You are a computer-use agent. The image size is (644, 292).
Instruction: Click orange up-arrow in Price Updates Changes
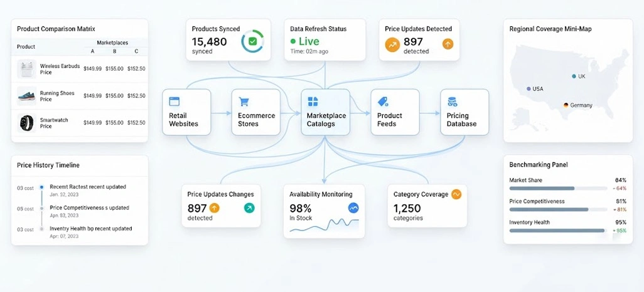pos(215,208)
